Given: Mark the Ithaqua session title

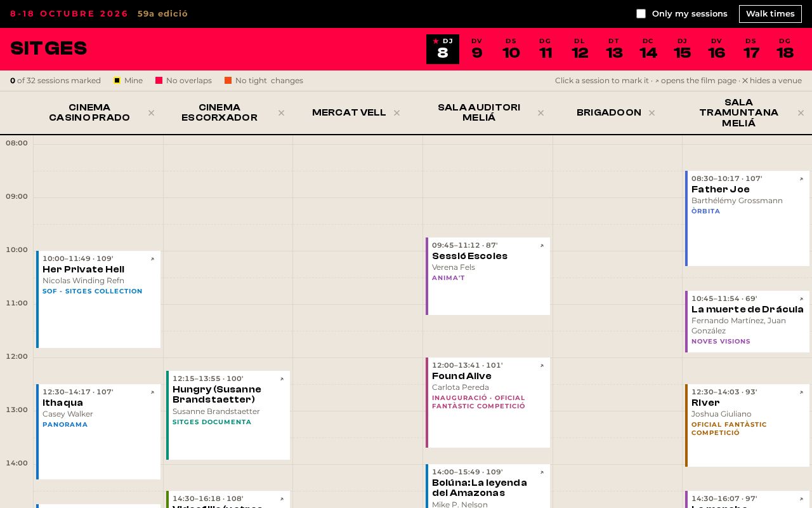Looking at the screenshot, I should 63,403.
